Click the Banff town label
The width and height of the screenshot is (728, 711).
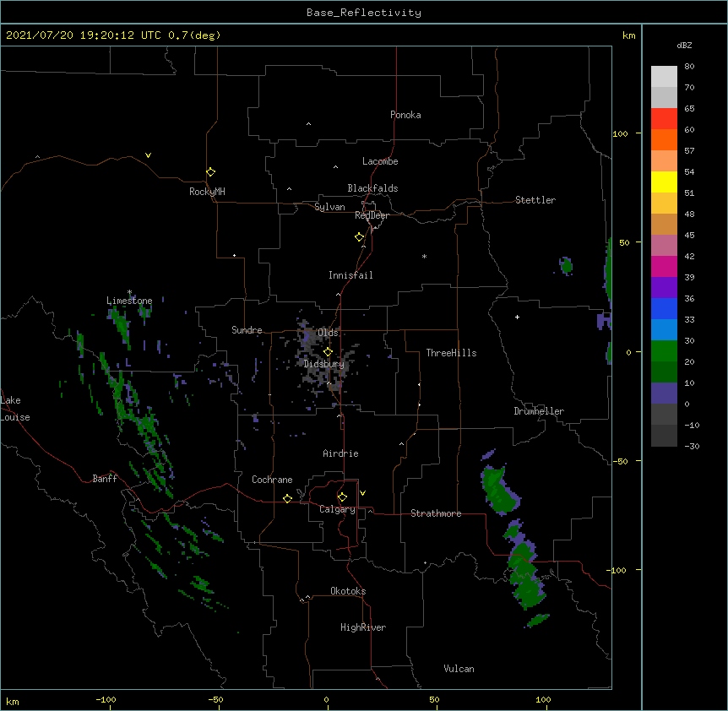105,479
